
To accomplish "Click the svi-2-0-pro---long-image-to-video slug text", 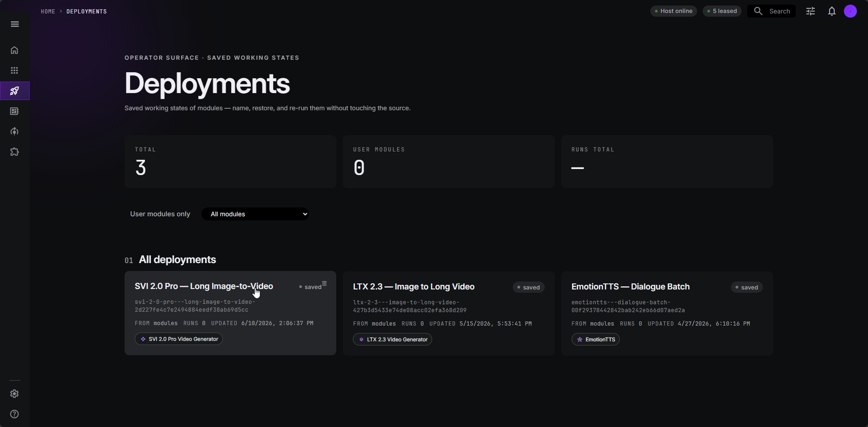I will pyautogui.click(x=195, y=306).
